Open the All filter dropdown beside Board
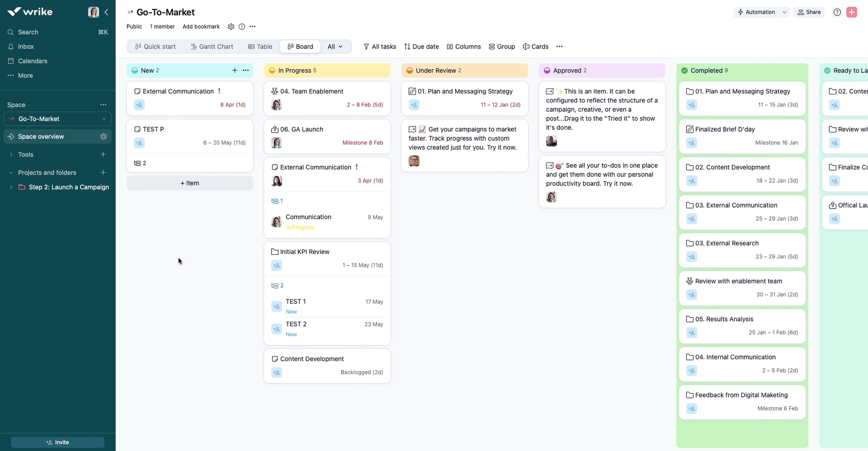This screenshot has width=868, height=451. [335, 46]
